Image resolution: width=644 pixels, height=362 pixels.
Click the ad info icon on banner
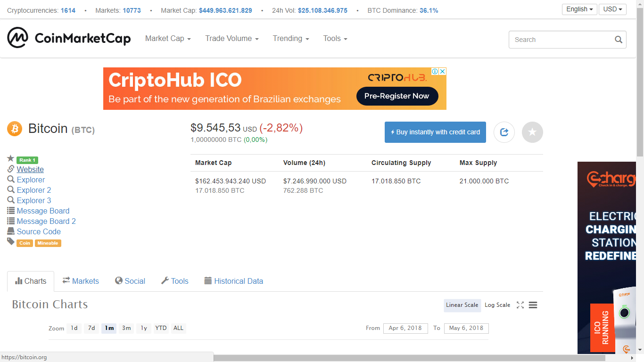pos(436,72)
